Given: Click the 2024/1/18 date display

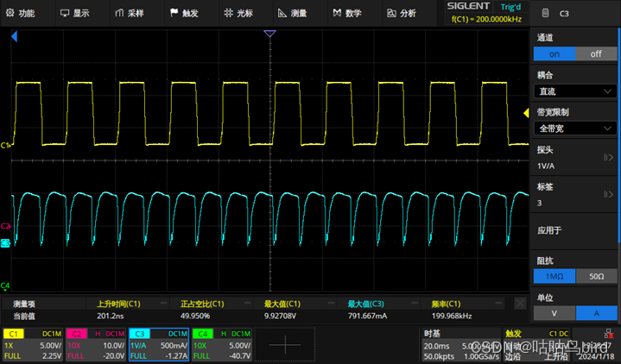Looking at the screenshot, I should click(596, 356).
